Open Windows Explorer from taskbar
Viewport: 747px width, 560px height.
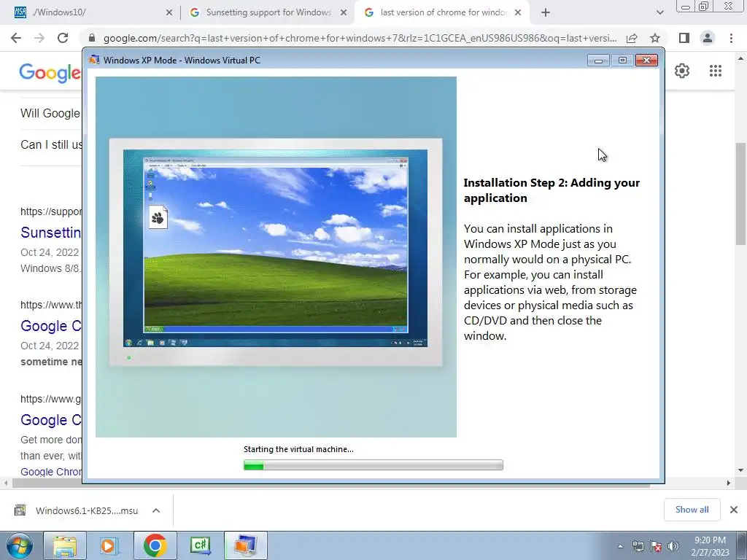coord(65,545)
